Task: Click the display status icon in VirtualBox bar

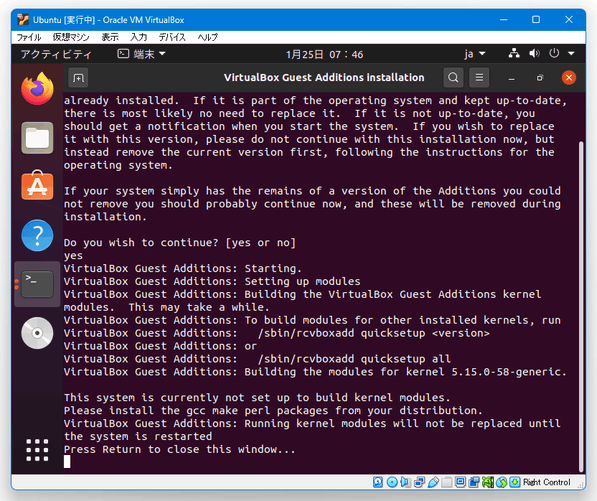Action: tap(460, 482)
